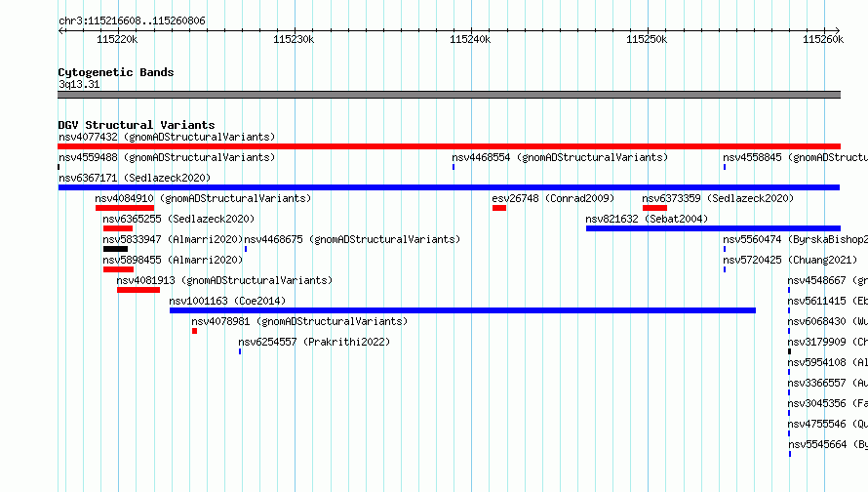Select the red esv26748 Conrad2009 bar
The height and width of the screenshot is (492, 868).
coord(499,208)
